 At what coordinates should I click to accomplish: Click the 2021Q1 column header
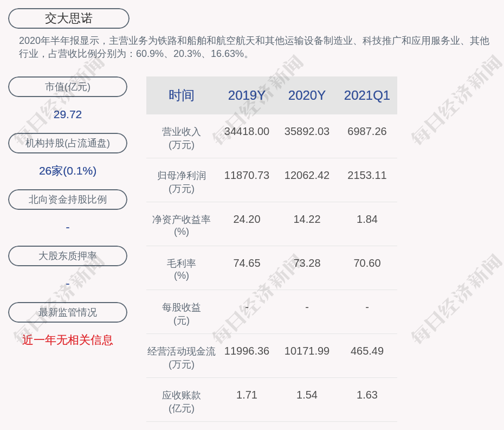point(367,95)
